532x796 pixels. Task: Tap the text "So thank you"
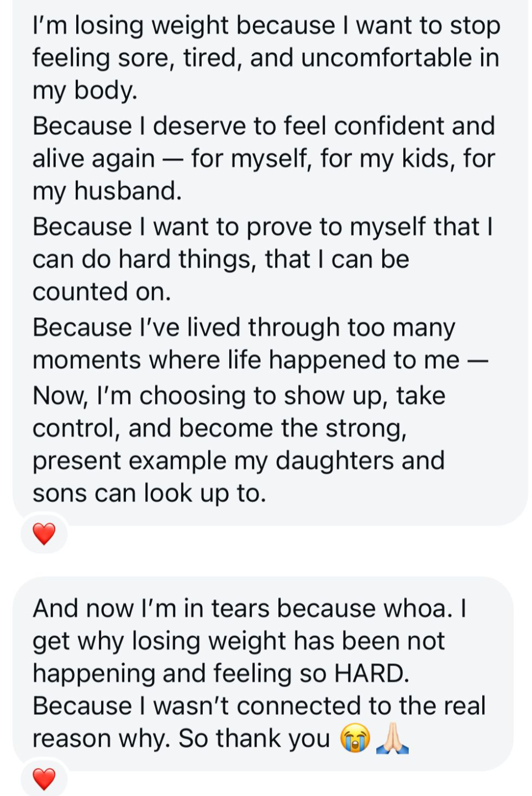click(x=254, y=739)
